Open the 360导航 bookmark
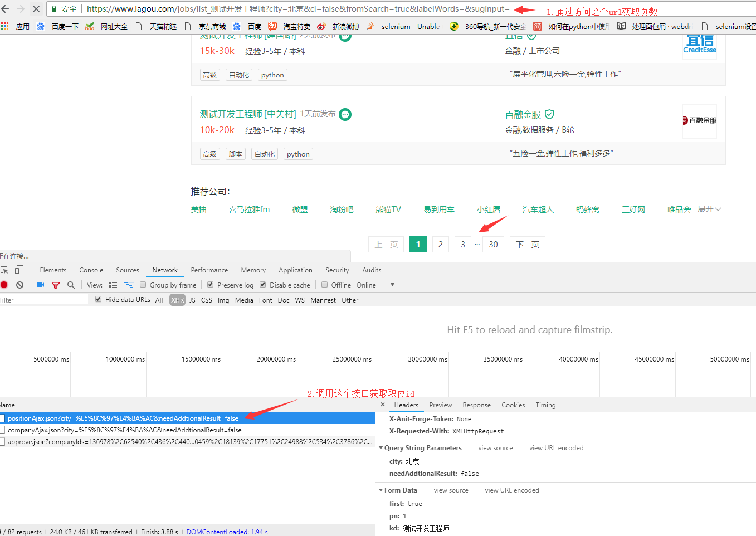Screen dimensions: 756x536 pyautogui.click(x=487, y=26)
